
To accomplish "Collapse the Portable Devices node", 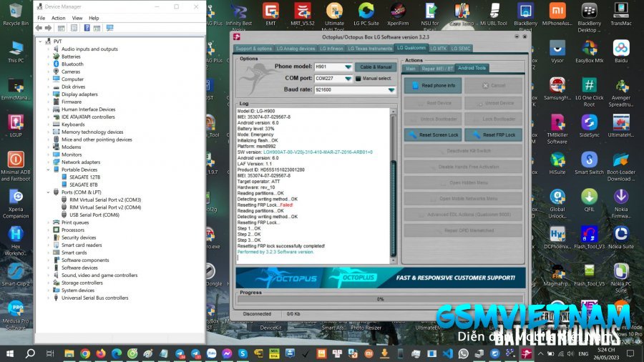I will pos(49,170).
